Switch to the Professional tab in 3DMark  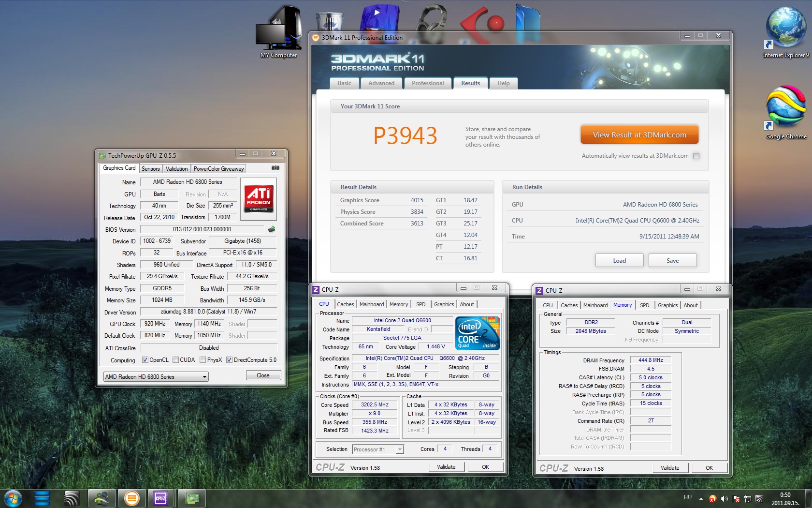428,83
